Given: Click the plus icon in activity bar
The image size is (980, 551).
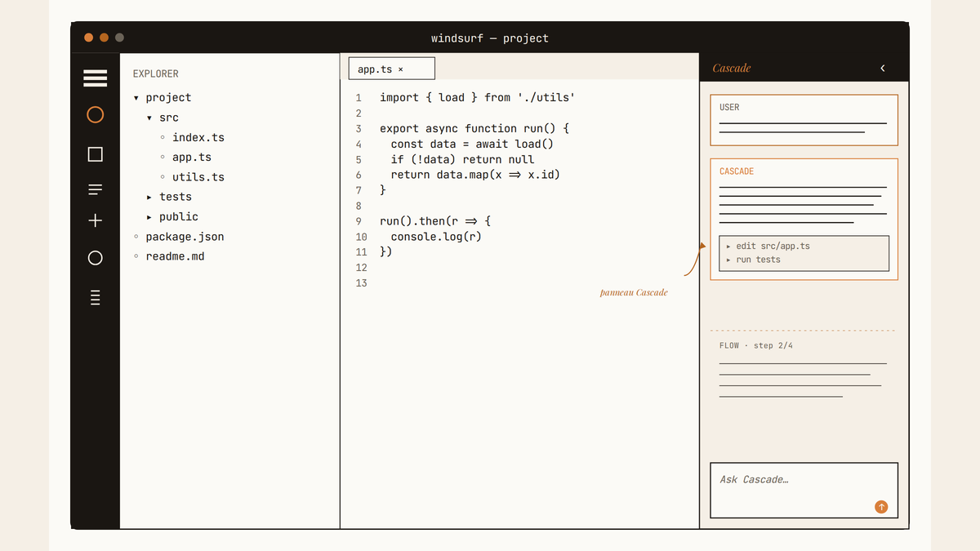Looking at the screenshot, I should point(95,220).
